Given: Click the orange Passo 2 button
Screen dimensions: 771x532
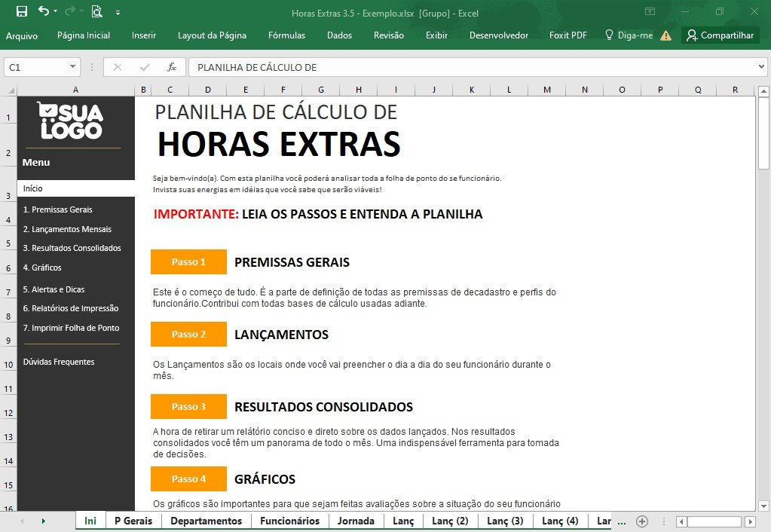Looking at the screenshot, I should point(189,335).
